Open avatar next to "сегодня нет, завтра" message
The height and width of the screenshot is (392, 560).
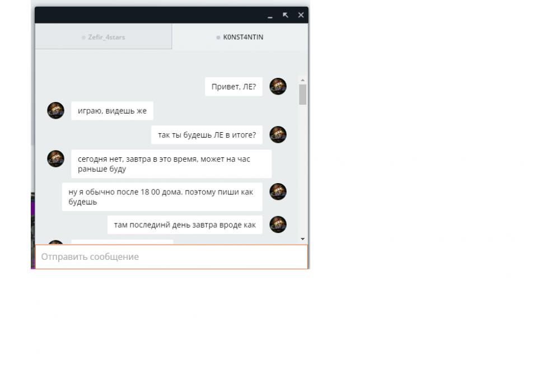(55, 158)
